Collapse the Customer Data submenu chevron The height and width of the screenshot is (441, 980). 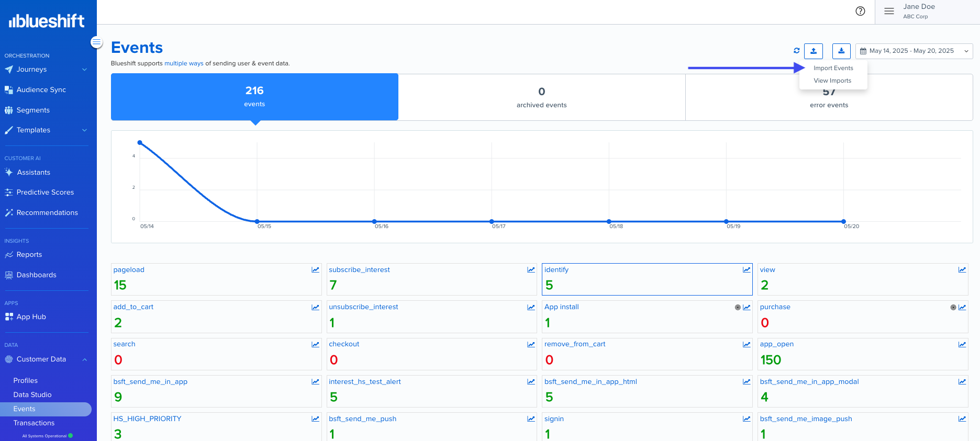point(84,359)
